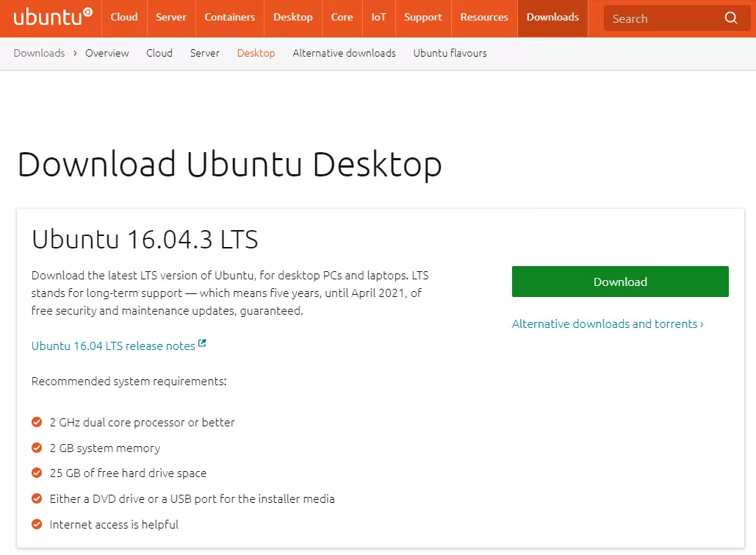This screenshot has height=555, width=756.
Task: Open the Core navigation item
Action: (342, 18)
